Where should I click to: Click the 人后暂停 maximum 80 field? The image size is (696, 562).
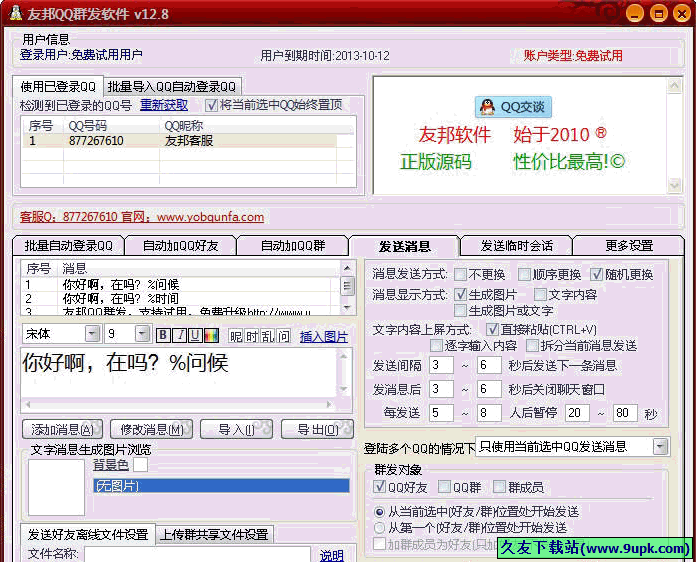pos(625,413)
